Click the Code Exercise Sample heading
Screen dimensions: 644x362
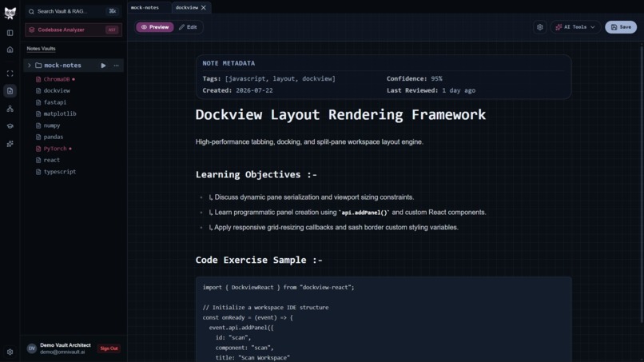[x=259, y=260]
